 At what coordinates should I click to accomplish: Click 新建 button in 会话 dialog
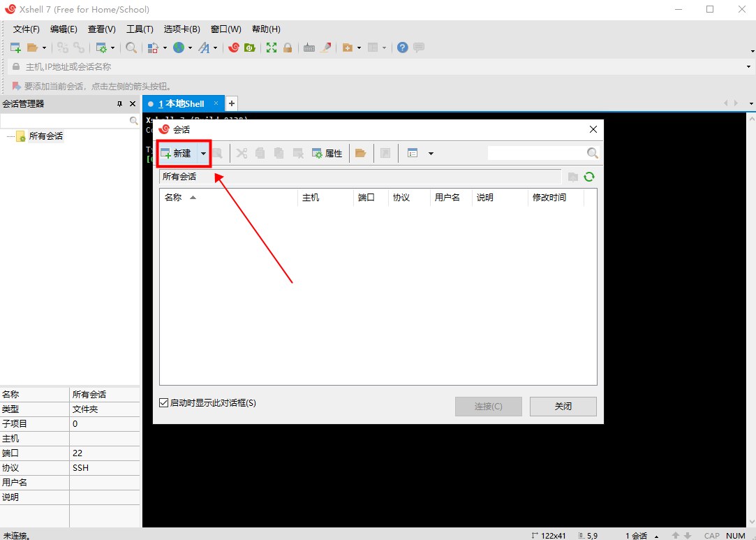(x=178, y=154)
